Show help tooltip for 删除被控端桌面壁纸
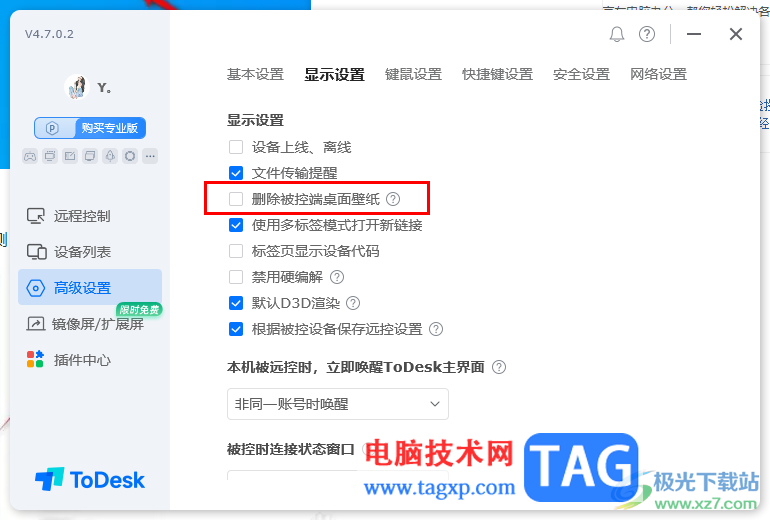 393,199
